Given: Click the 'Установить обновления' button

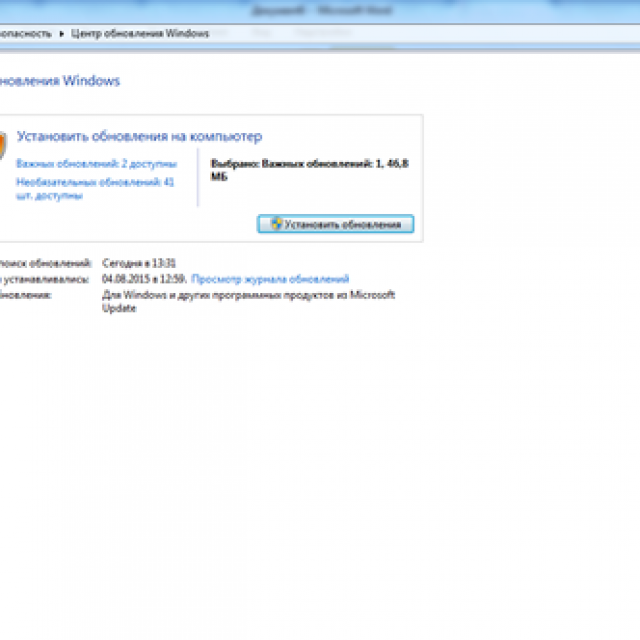Looking at the screenshot, I should click(x=336, y=224).
